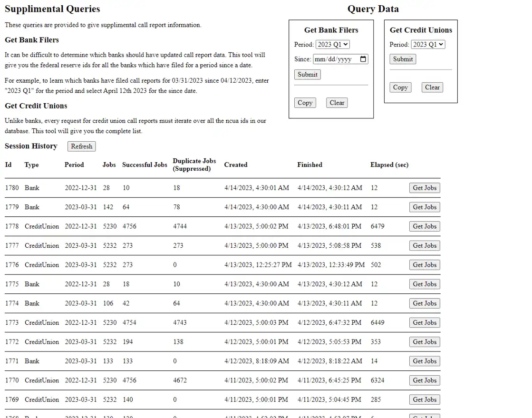Select the Id cell 1780

[12, 188]
